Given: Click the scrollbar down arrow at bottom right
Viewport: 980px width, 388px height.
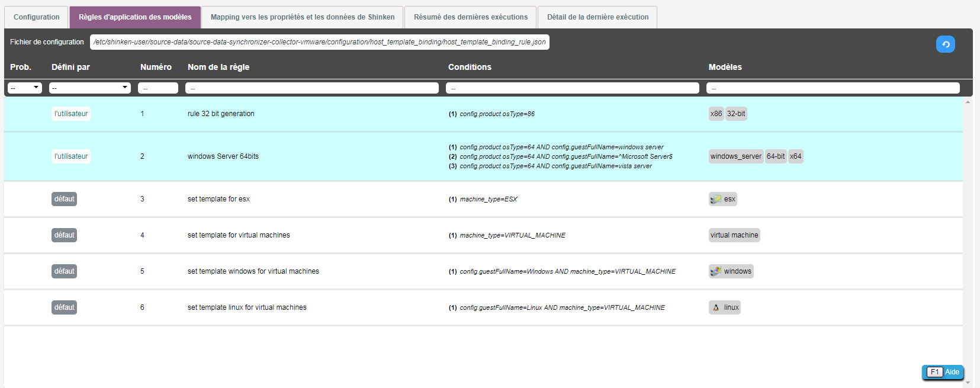Looking at the screenshot, I should pyautogui.click(x=968, y=383).
